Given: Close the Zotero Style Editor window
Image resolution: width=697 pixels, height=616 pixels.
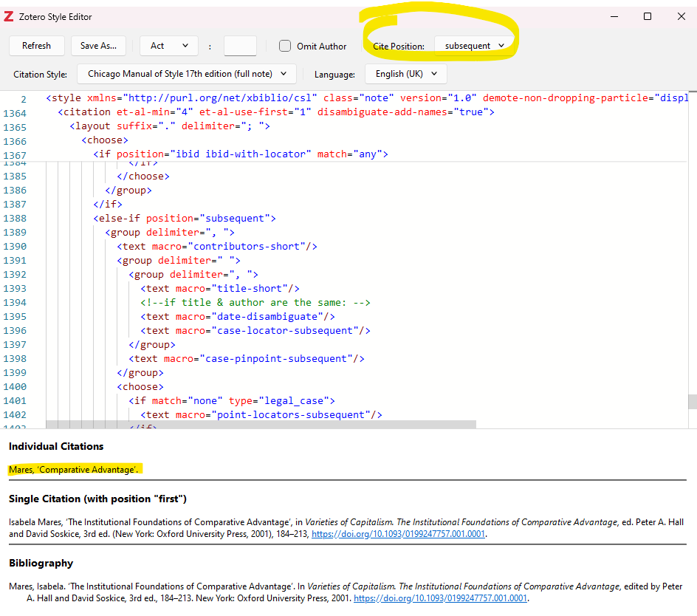Looking at the screenshot, I should tap(681, 16).
